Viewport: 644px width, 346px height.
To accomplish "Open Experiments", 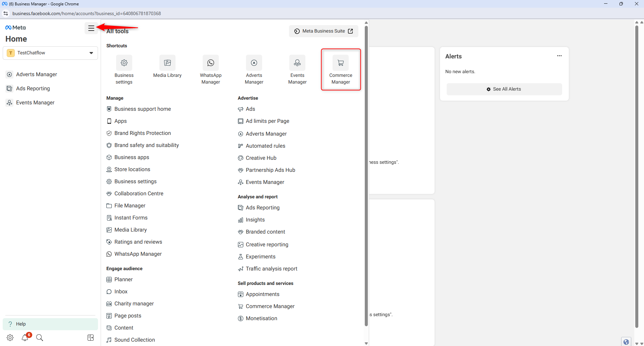I will [257, 257].
